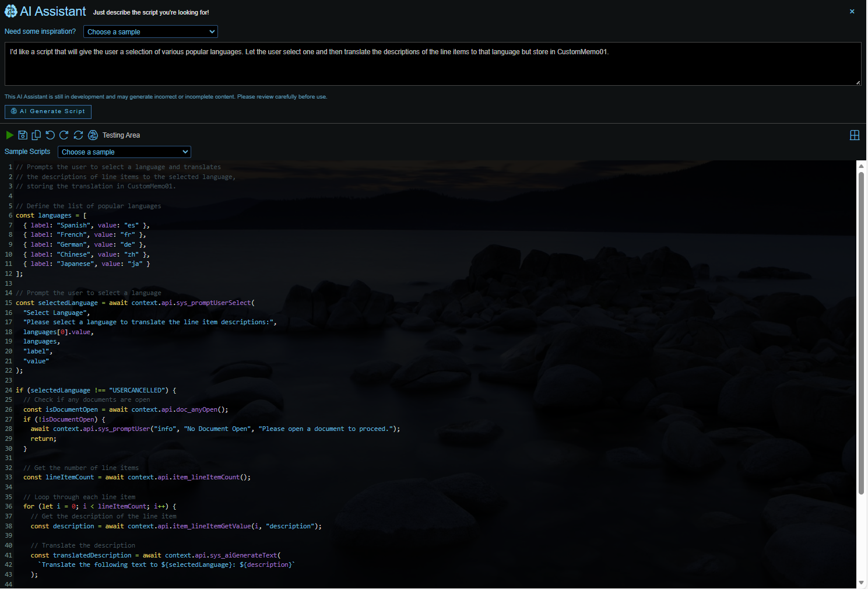
Task: Click the scrollbar up arrow of the code editor
Action: tap(861, 166)
